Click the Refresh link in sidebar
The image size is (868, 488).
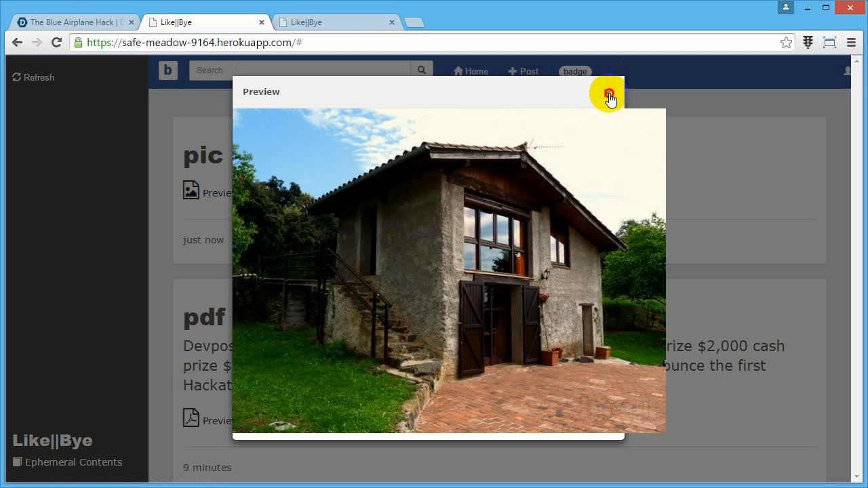pyautogui.click(x=33, y=77)
